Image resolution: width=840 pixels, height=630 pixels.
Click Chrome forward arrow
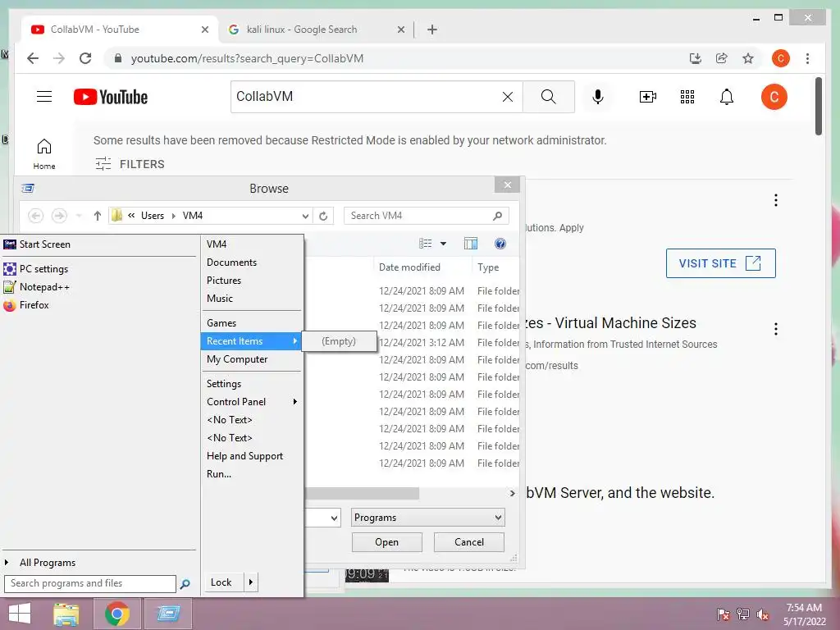tap(59, 58)
